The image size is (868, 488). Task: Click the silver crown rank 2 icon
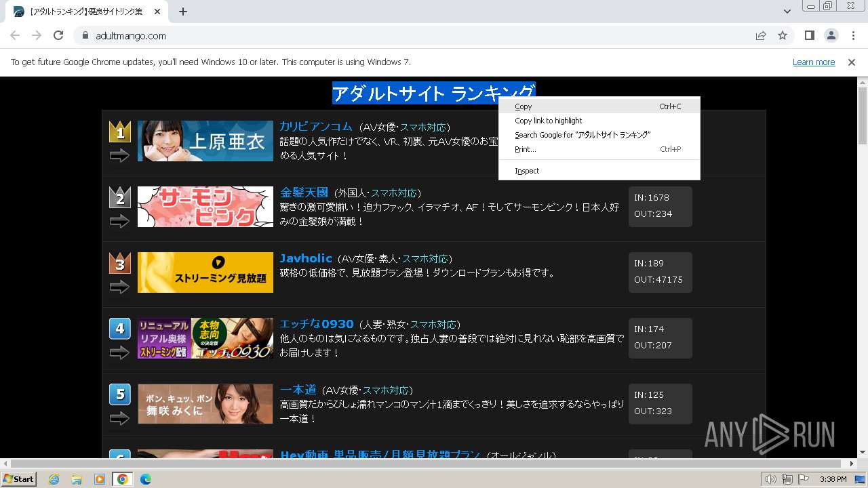pos(120,197)
